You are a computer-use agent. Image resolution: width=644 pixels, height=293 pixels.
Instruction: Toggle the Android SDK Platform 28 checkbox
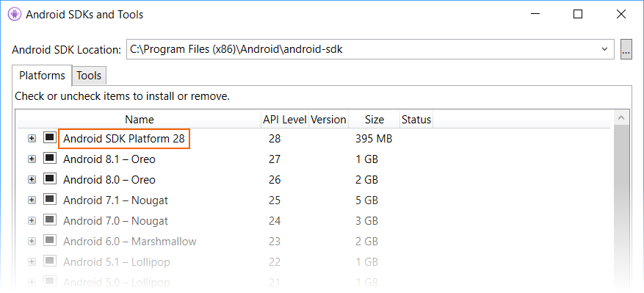50,137
